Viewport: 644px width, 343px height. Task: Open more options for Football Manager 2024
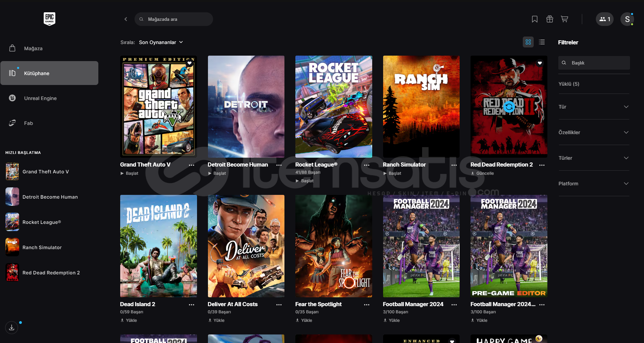coord(454,305)
